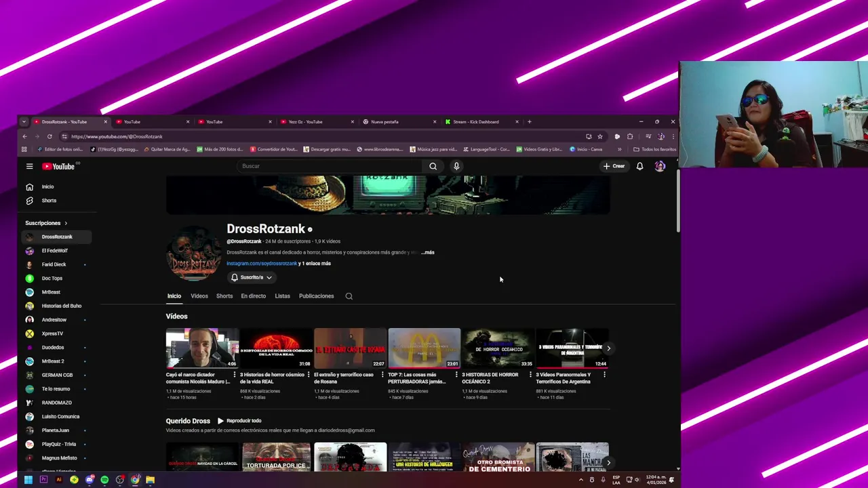
Task: Open Shorts in the sidebar
Action: (47, 201)
